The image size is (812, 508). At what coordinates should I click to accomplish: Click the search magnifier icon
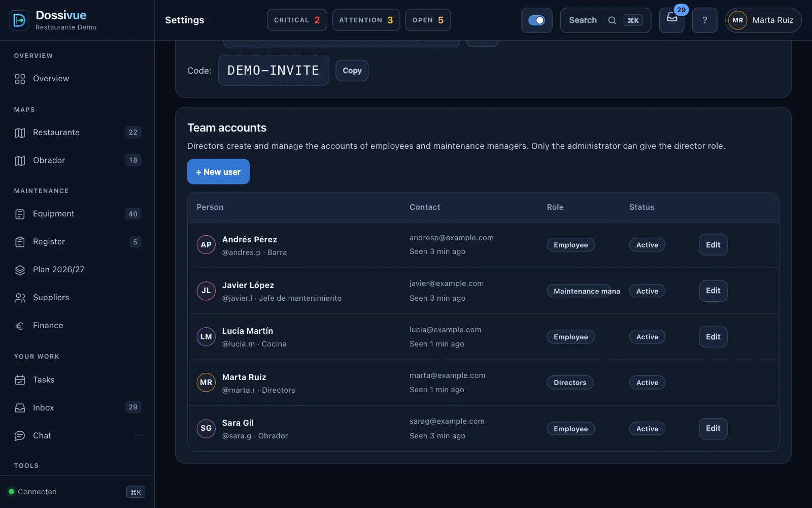pyautogui.click(x=612, y=20)
